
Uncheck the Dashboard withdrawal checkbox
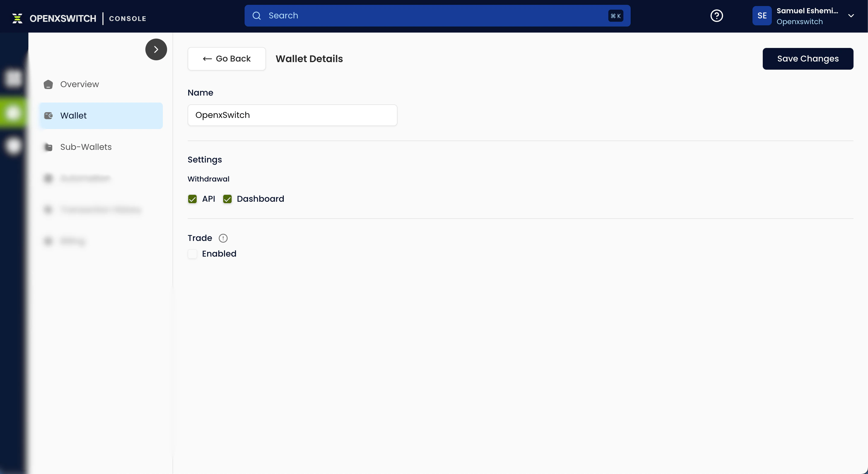(227, 199)
